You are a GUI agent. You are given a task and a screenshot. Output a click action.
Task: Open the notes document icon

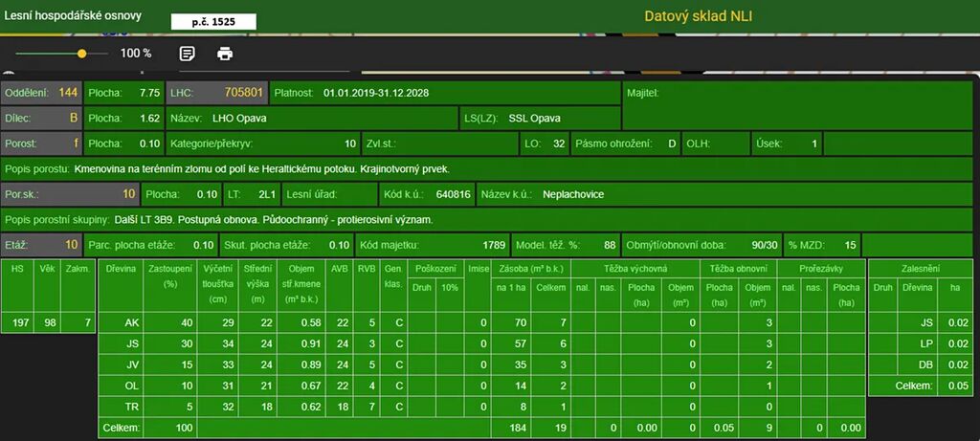click(x=188, y=54)
